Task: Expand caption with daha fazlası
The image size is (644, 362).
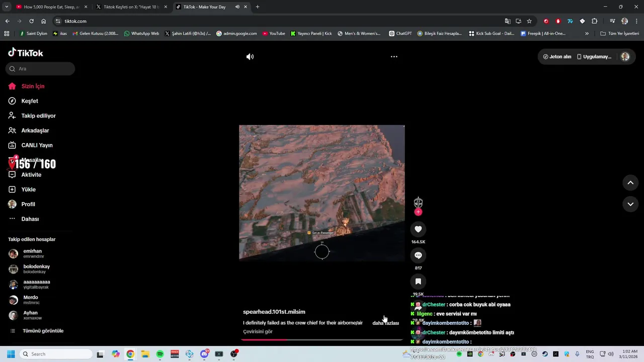Action: [385, 323]
